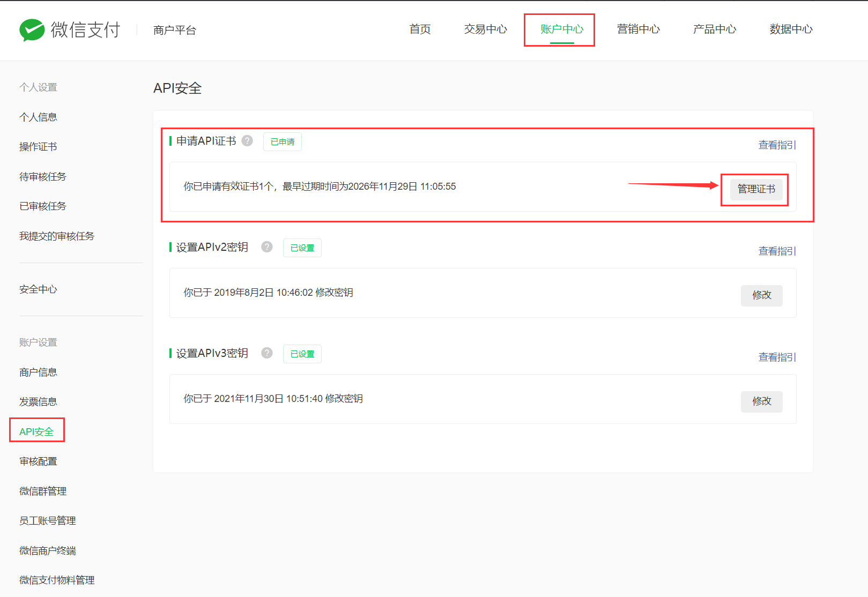Click the text 你已于 2021年11月30日 10:51:40 修改密钥
Screen dimensions: 868x597
273,399
